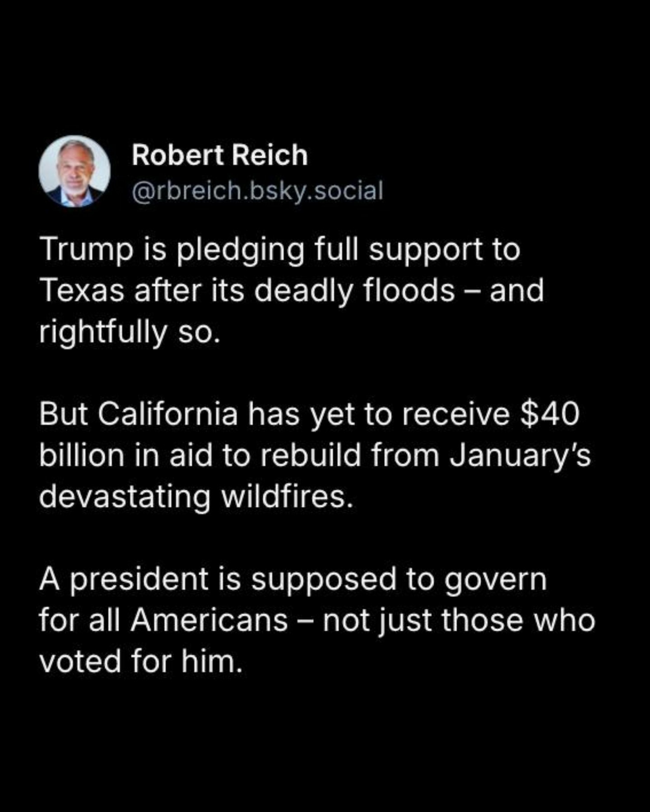Click the word "California" in the post

(x=167, y=414)
